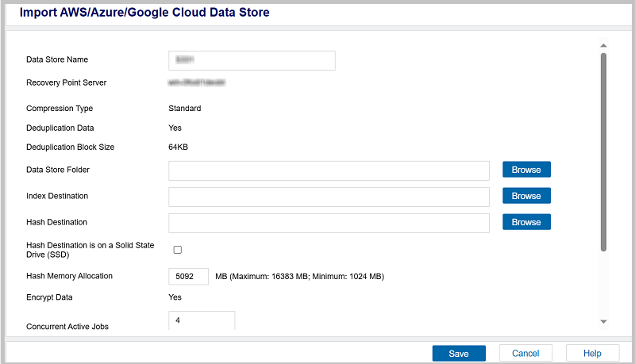Open Help for this dialog
The height and width of the screenshot is (364, 635).
pos(592,353)
